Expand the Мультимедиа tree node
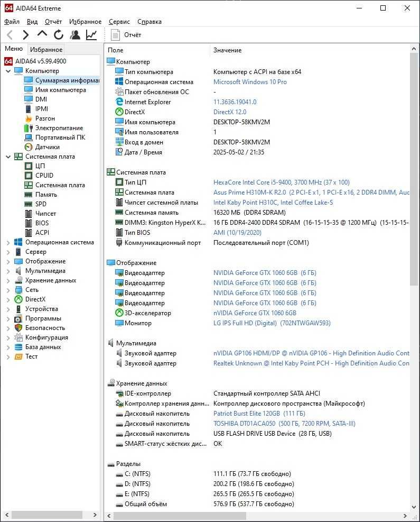The image size is (420, 522). 8,271
